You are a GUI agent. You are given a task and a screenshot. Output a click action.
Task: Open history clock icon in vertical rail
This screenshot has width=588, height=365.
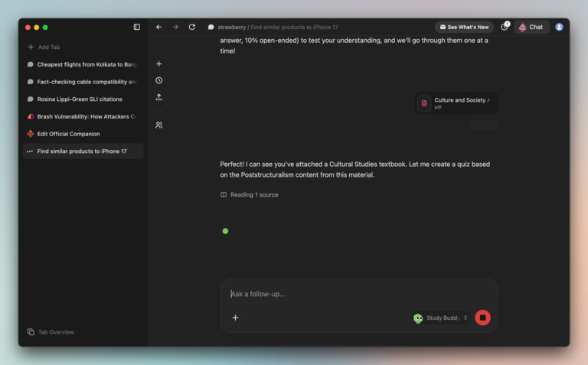point(159,80)
